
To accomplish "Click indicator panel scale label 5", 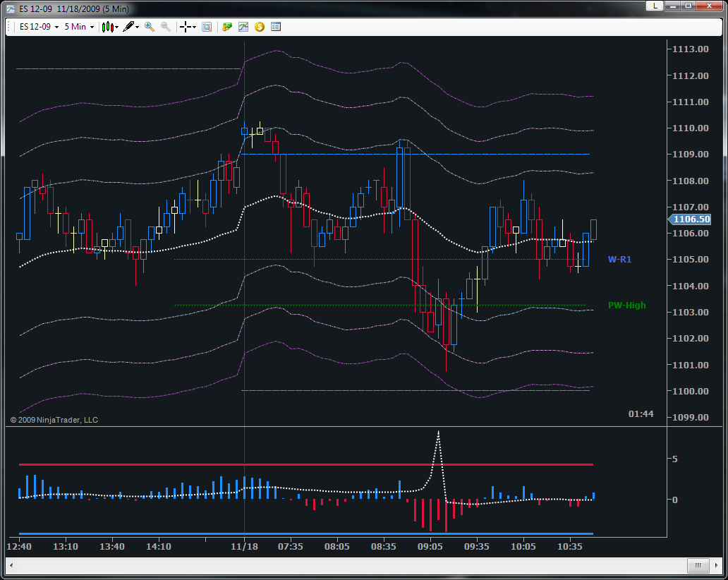I will click(674, 459).
